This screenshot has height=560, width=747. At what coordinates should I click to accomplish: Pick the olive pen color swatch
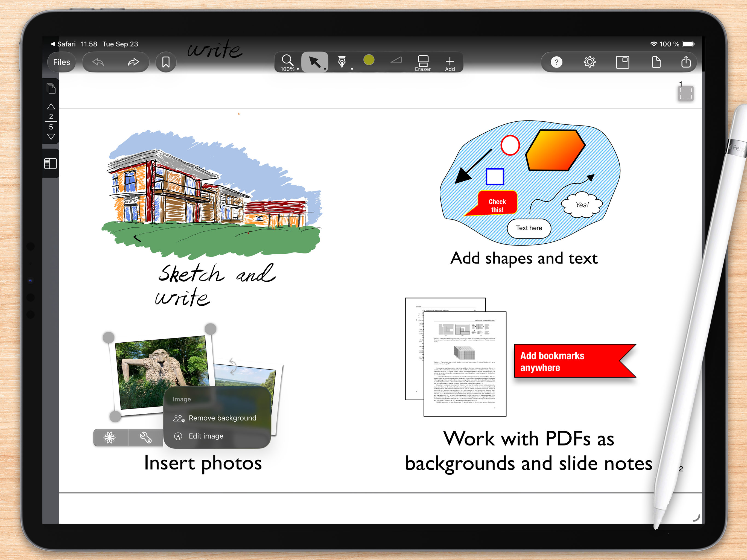coord(369,60)
